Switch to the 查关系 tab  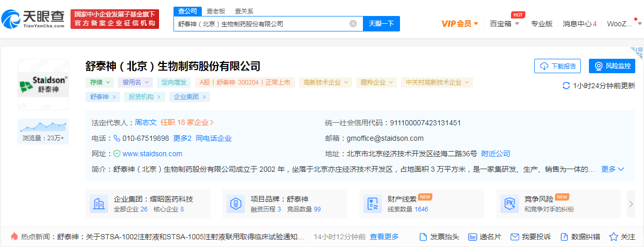coord(243,11)
